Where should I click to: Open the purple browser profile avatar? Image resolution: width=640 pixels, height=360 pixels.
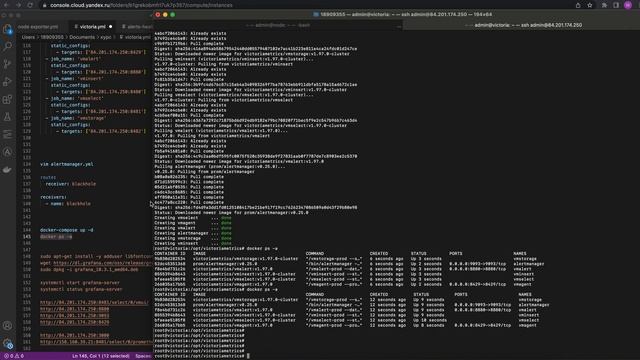tap(628, 5)
